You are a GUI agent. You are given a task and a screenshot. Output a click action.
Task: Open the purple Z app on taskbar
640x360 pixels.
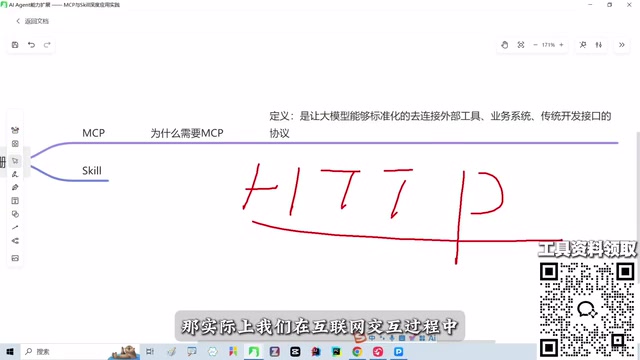pos(274,351)
